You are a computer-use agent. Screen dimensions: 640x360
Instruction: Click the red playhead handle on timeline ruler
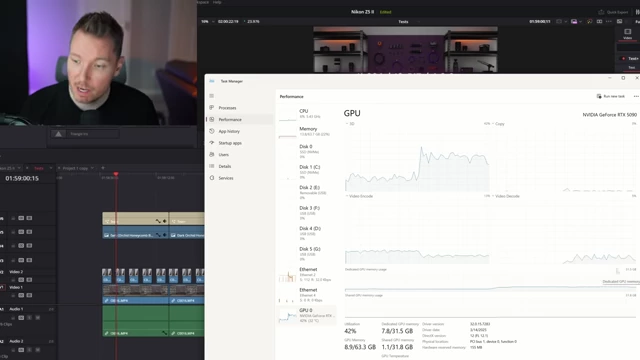(x=116, y=174)
